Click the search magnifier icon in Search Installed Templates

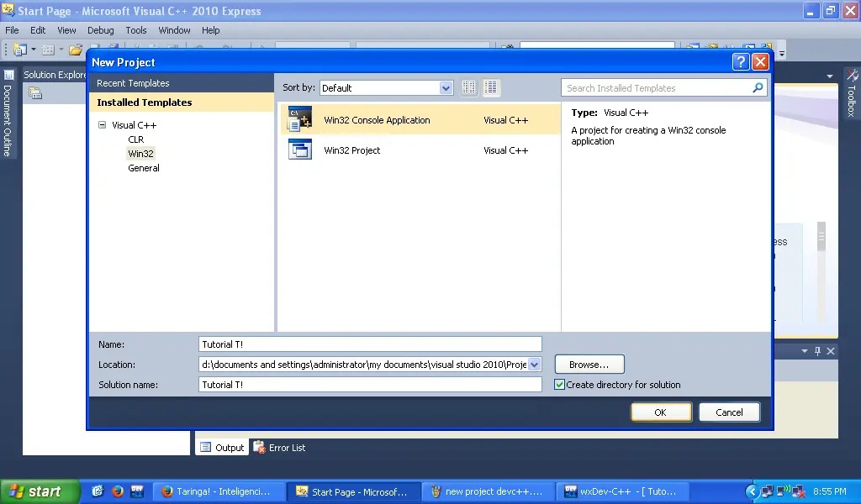click(758, 87)
